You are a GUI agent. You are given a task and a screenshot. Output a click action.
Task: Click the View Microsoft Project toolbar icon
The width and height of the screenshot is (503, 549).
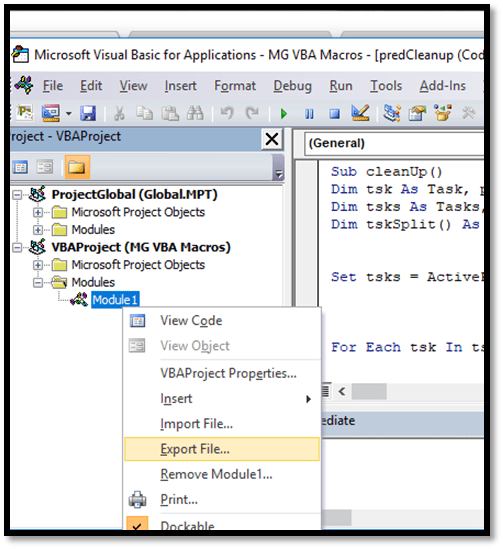[x=24, y=113]
